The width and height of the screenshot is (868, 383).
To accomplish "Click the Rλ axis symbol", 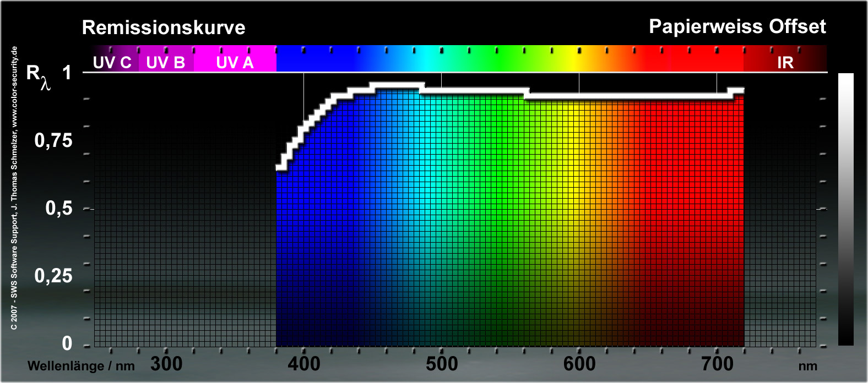I will [38, 76].
